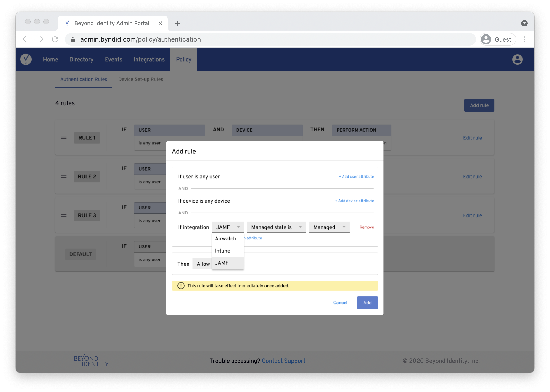Click the '4 rules' count text
This screenshot has height=392, width=550.
pos(65,103)
